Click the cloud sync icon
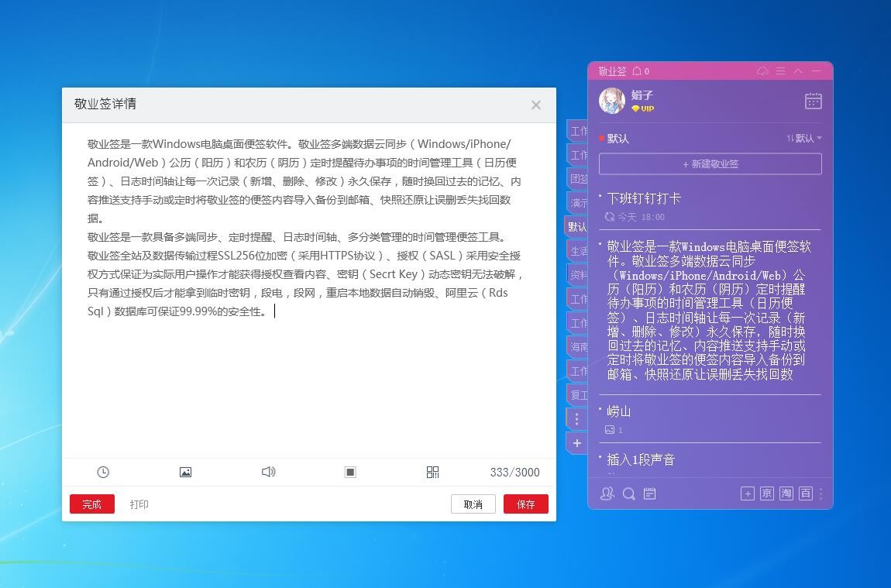This screenshot has width=891, height=588. pyautogui.click(x=762, y=71)
